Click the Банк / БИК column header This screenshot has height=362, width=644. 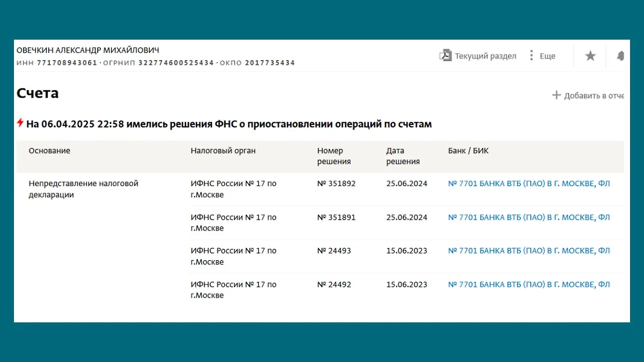pyautogui.click(x=468, y=151)
